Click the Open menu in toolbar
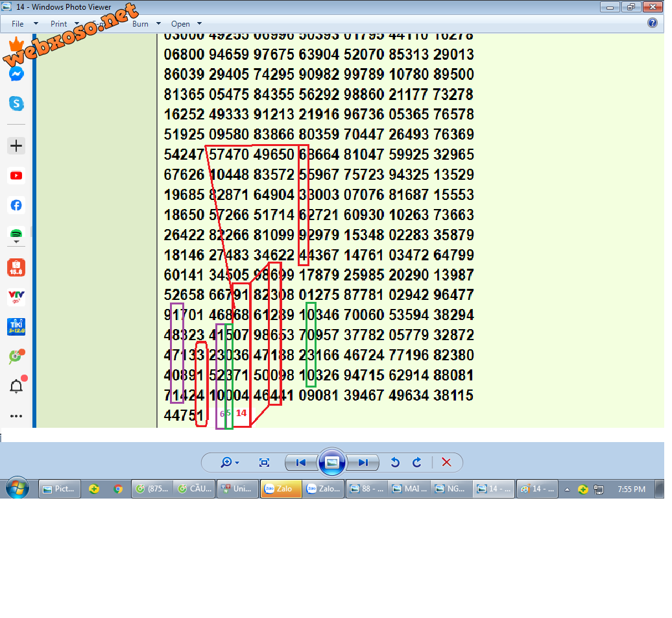 tap(184, 24)
